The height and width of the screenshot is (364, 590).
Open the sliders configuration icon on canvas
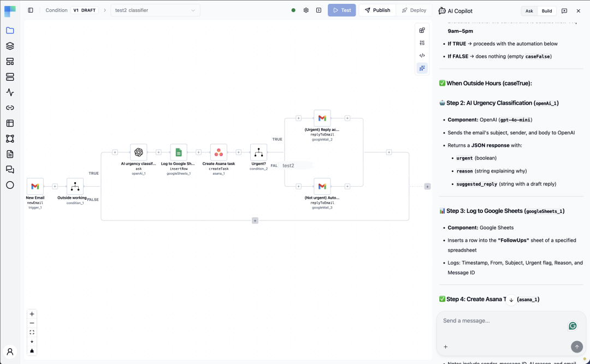pos(422,43)
